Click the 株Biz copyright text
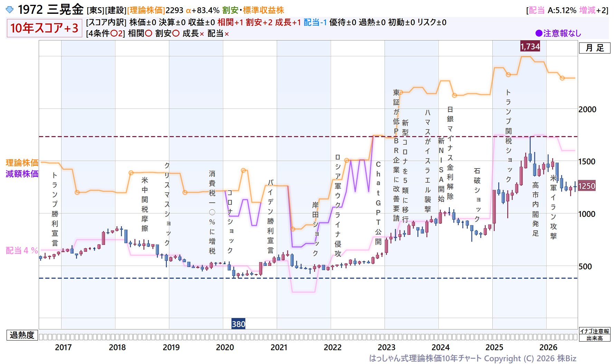Screen dimensions: 615x364 [566, 358]
